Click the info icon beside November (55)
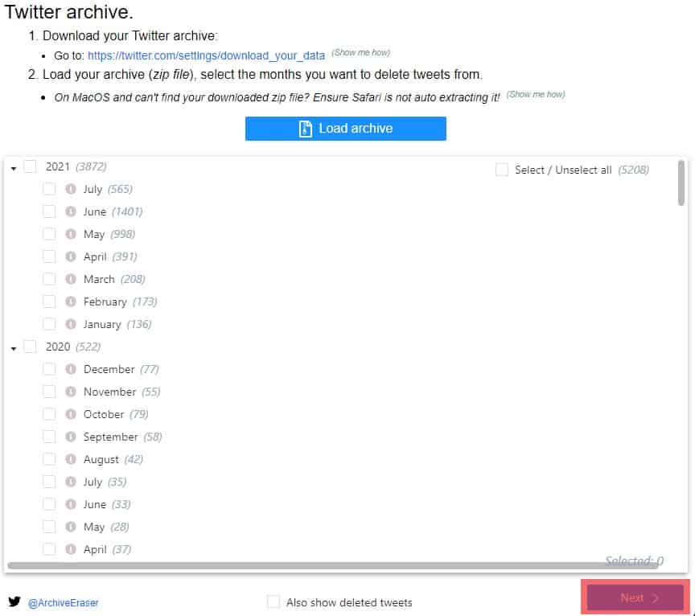Image resolution: width=695 pixels, height=616 pixels. (71, 392)
